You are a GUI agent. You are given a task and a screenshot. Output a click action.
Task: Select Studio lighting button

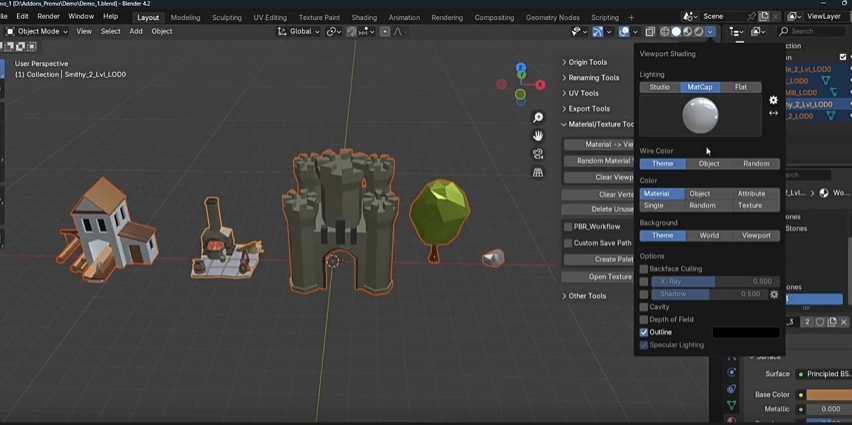[659, 87]
